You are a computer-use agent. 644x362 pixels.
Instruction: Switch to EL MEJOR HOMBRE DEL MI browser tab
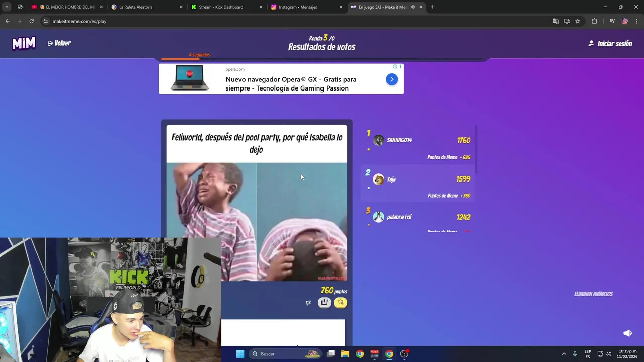point(66,7)
